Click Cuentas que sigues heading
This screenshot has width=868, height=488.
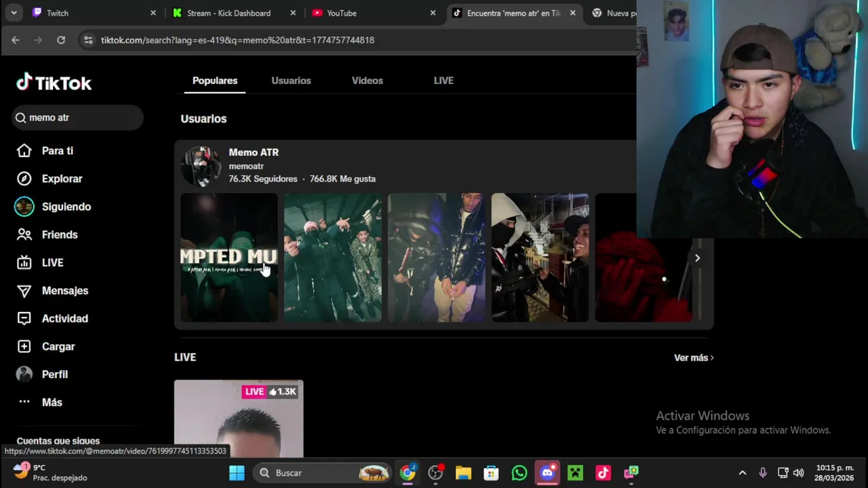(x=58, y=441)
